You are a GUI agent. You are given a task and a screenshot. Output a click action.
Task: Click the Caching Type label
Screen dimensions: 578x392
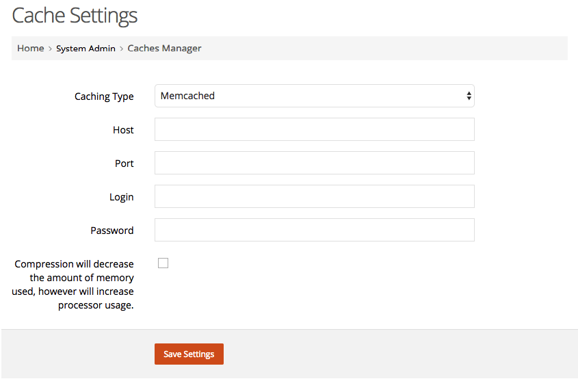(x=104, y=96)
